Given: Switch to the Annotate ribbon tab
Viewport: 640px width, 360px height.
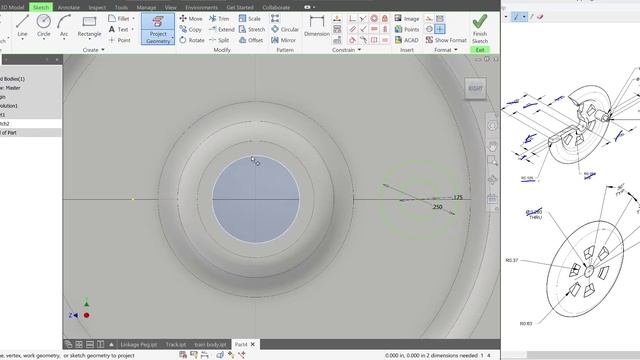Looking at the screenshot, I should click(69, 7).
